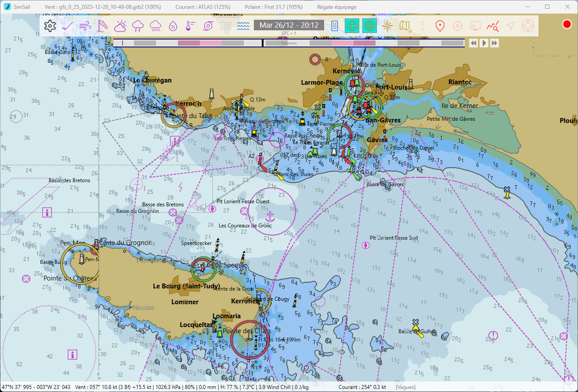Toggle the red record button
578x392 pixels.
pos(567,25)
